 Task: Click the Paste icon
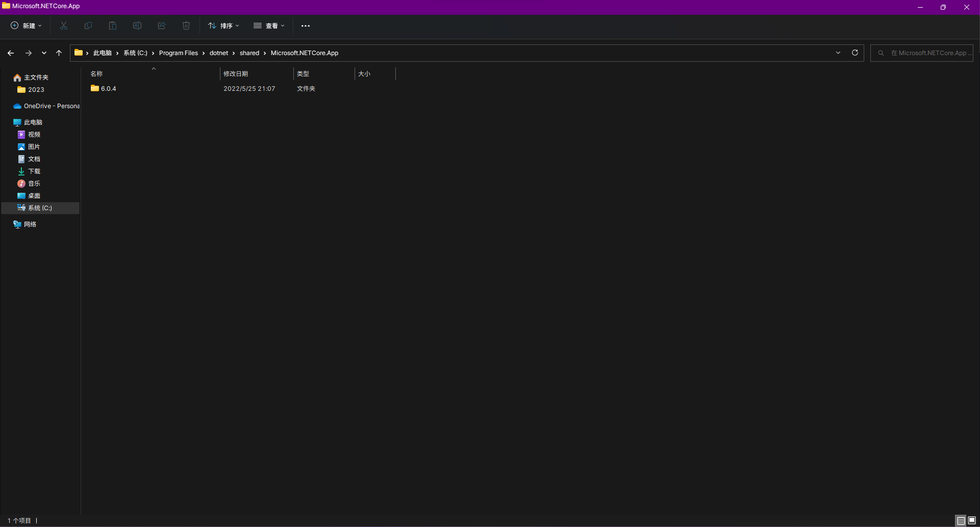pyautogui.click(x=112, y=26)
